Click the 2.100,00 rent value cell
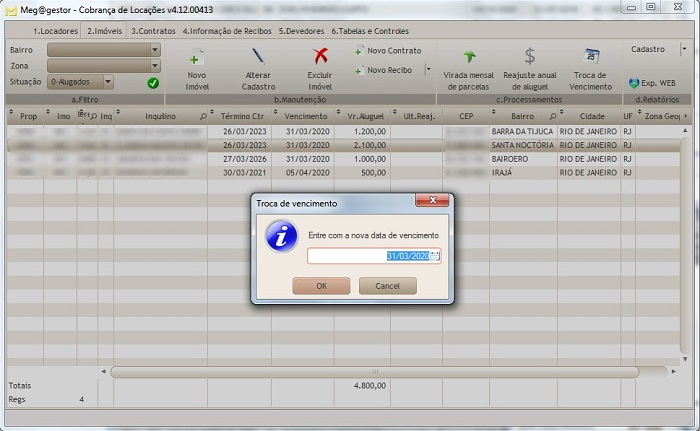 click(370, 145)
